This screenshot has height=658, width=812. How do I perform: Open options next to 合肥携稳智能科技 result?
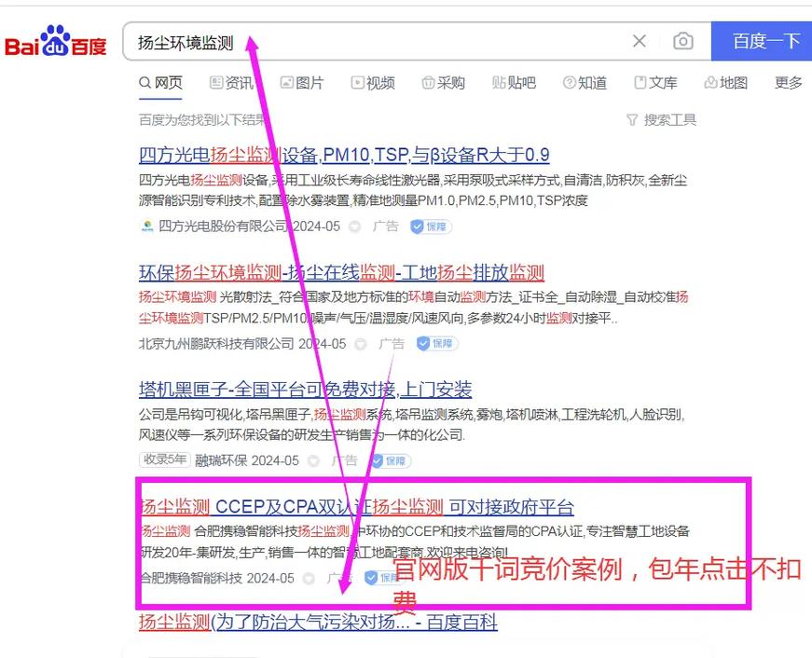pyautogui.click(x=308, y=578)
